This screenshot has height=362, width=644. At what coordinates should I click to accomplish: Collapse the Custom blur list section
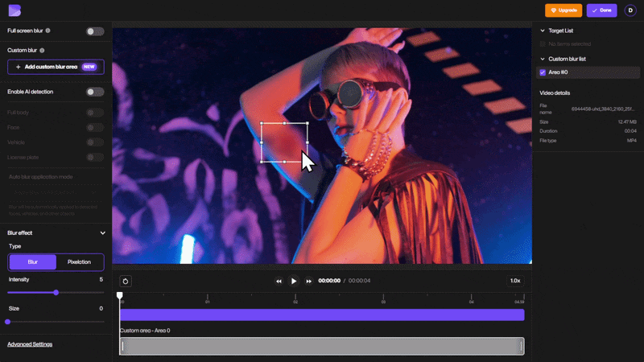(543, 59)
